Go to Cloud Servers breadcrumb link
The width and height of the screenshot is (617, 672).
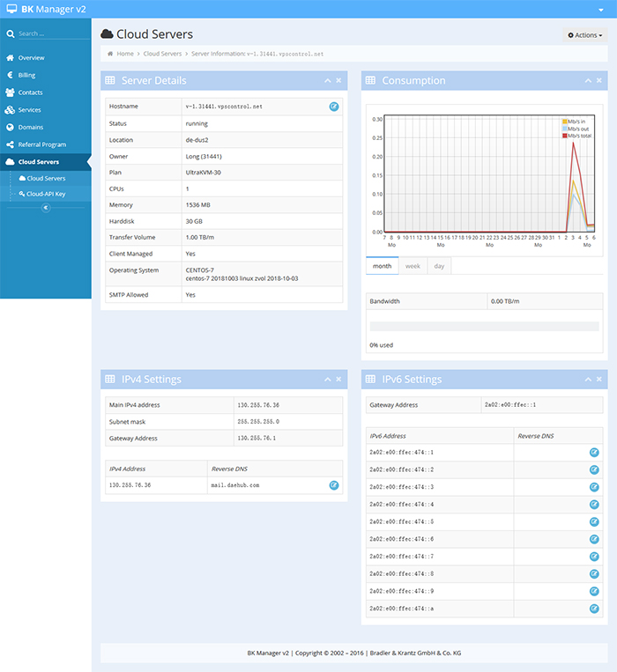162,54
